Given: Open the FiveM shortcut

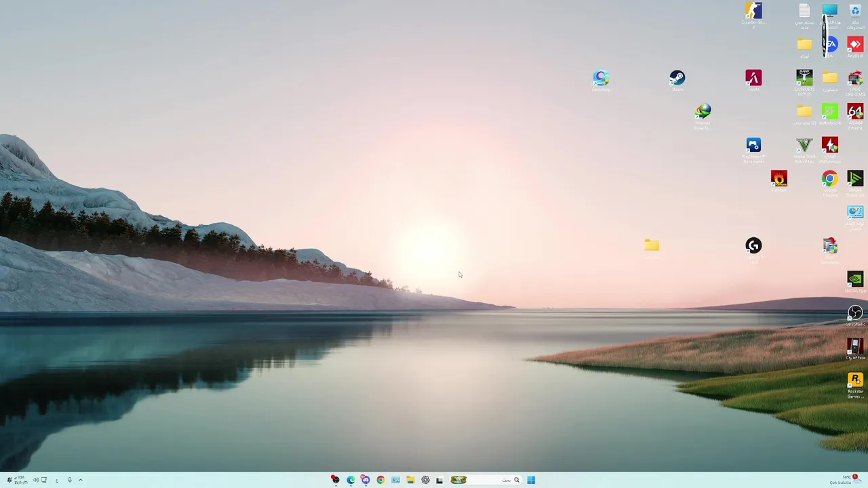Looking at the screenshot, I should tap(753, 79).
